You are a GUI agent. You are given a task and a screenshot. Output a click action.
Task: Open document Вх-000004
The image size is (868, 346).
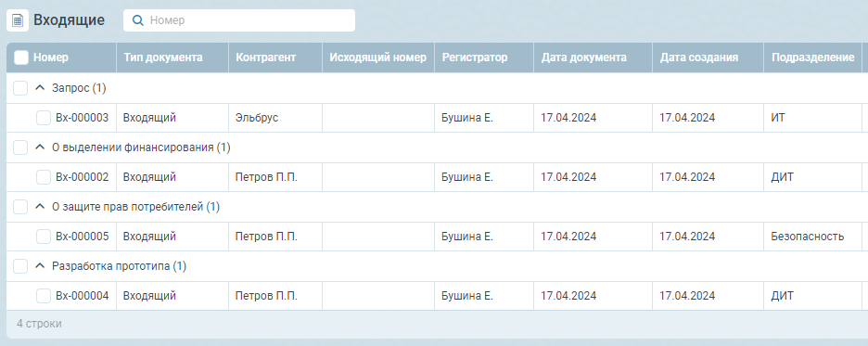82,296
